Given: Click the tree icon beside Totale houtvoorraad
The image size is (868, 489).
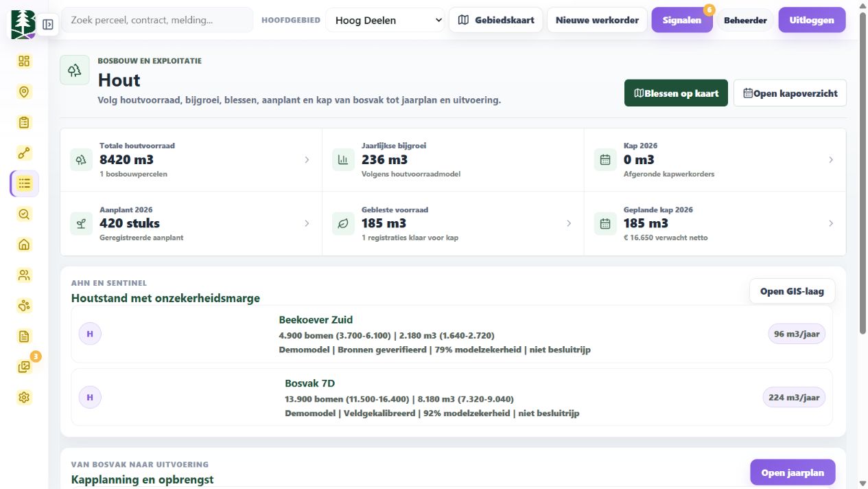Looking at the screenshot, I should (x=81, y=160).
